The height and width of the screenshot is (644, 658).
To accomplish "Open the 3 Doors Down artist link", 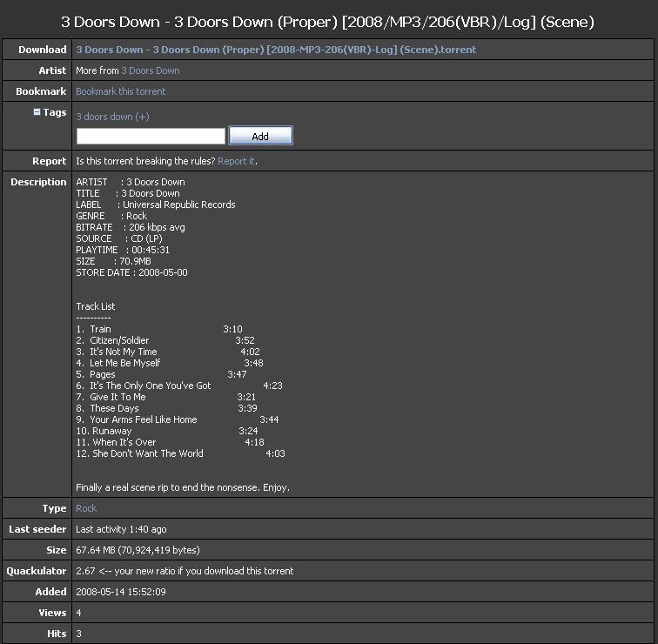I will pyautogui.click(x=150, y=70).
